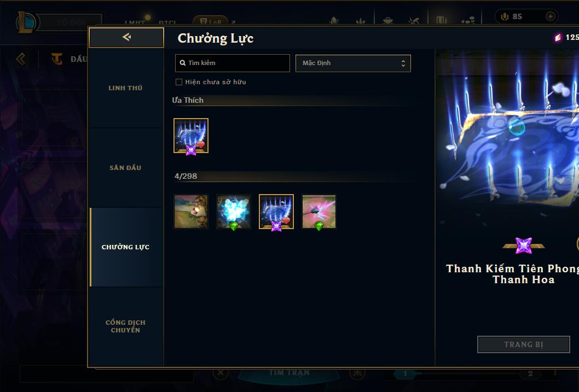Select the default map boom thumbnail
Image resolution: width=579 pixels, height=392 pixels.
click(191, 212)
